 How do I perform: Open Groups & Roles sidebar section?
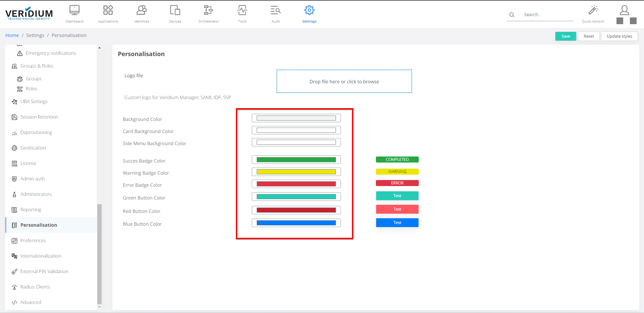coord(37,66)
